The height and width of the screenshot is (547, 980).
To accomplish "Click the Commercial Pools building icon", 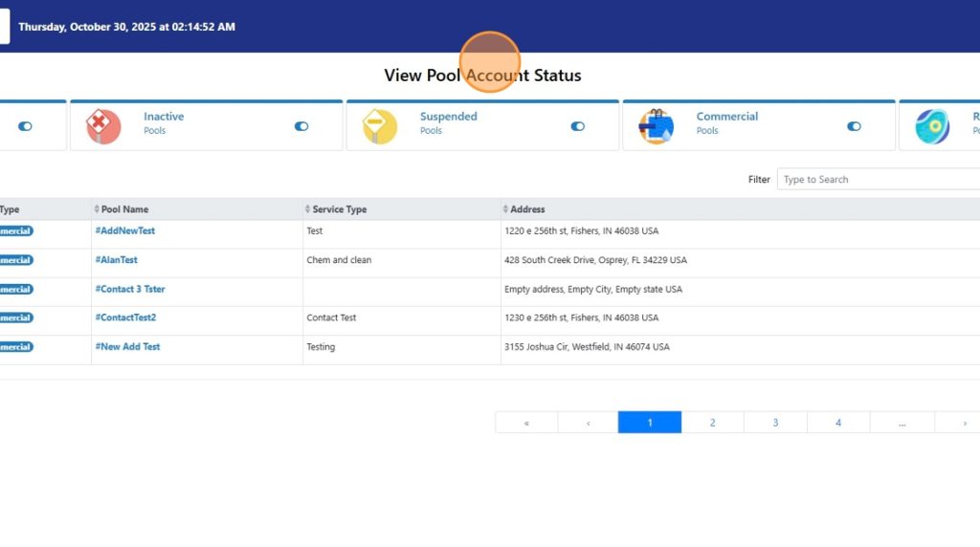I will tap(656, 126).
